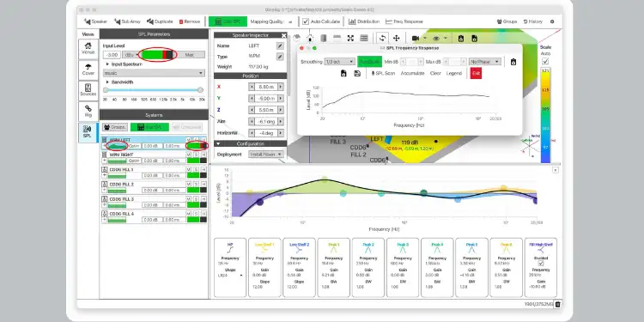Close the Speaker Inspector panel

tap(284, 35)
